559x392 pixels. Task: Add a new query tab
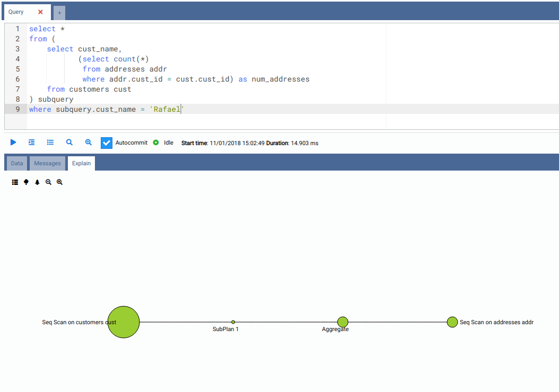[x=59, y=13]
